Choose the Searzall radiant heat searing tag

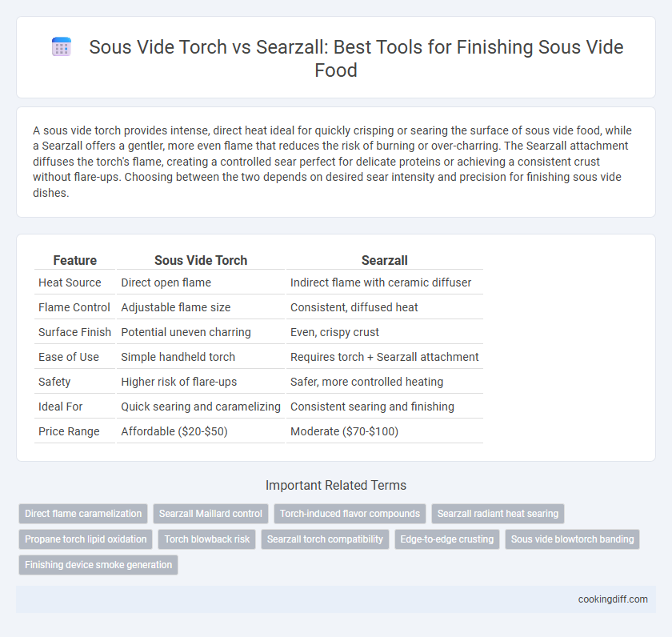point(498,514)
